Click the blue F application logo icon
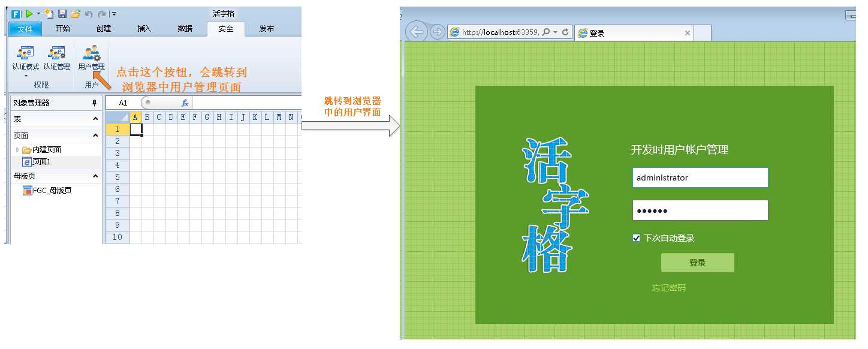 click(16, 13)
